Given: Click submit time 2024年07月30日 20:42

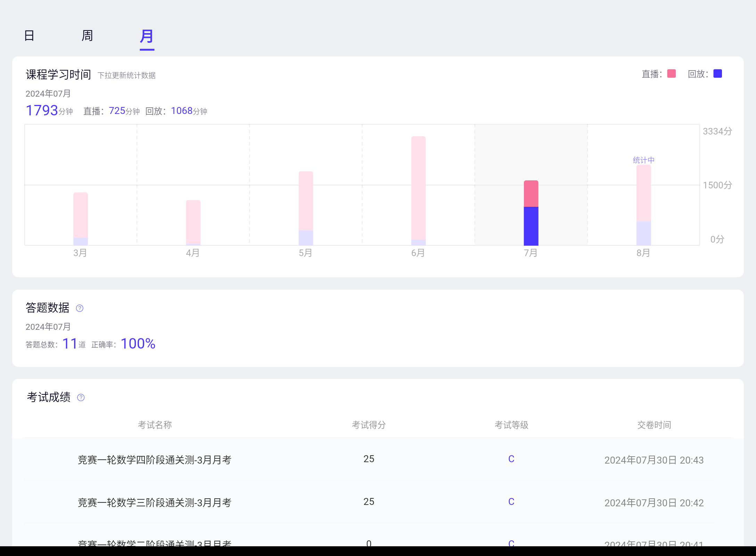Looking at the screenshot, I should [654, 503].
